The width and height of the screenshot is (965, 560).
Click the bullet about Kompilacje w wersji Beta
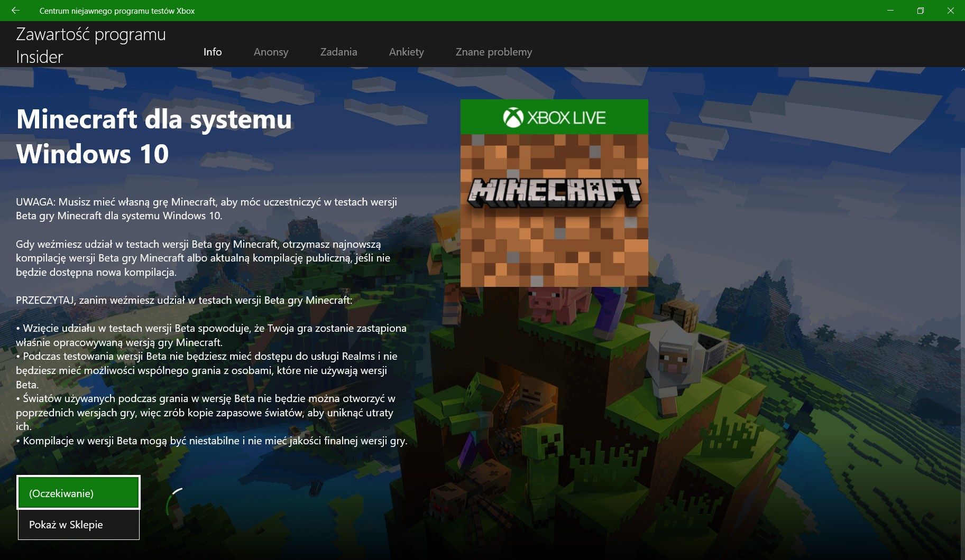212,441
